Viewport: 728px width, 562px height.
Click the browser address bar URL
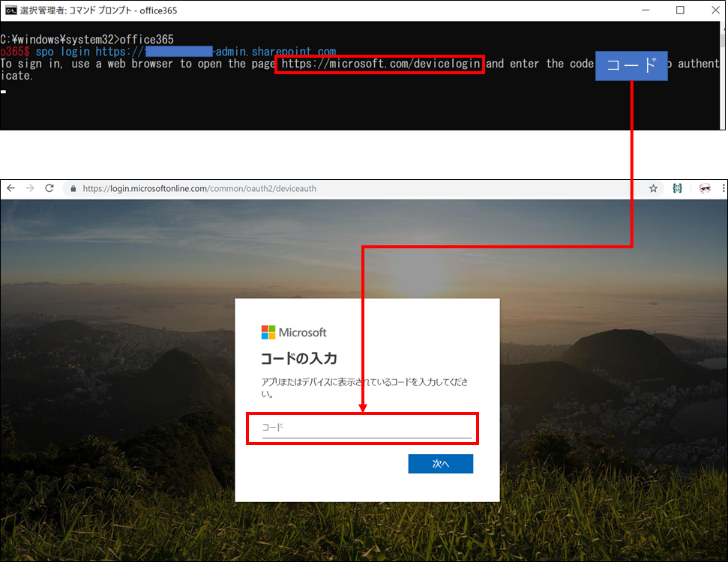[x=199, y=188]
